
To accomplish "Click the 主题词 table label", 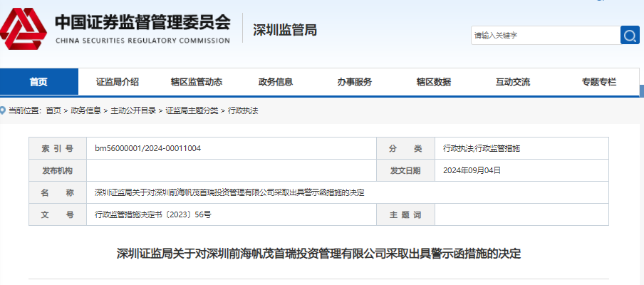I will [405, 214].
